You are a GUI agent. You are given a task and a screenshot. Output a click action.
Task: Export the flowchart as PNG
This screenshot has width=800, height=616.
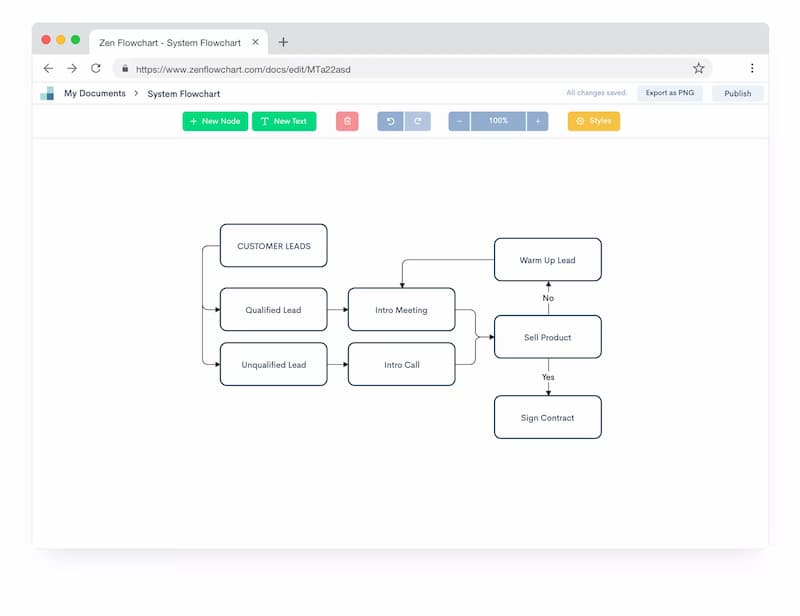coord(669,93)
